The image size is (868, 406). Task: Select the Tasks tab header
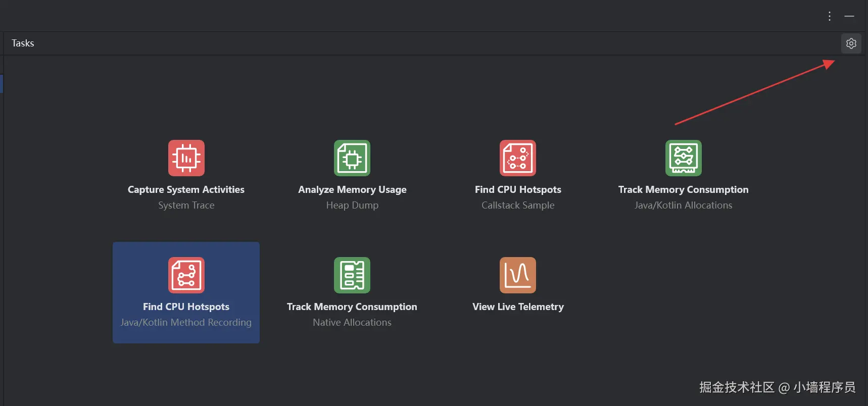click(23, 43)
